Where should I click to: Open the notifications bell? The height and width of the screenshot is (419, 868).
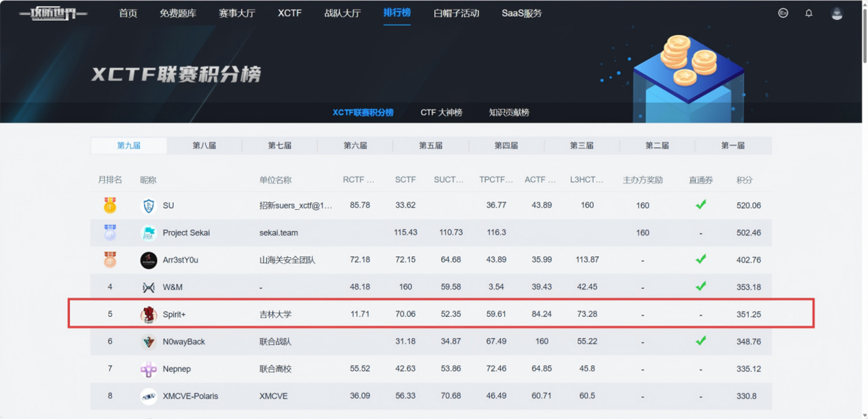[809, 13]
